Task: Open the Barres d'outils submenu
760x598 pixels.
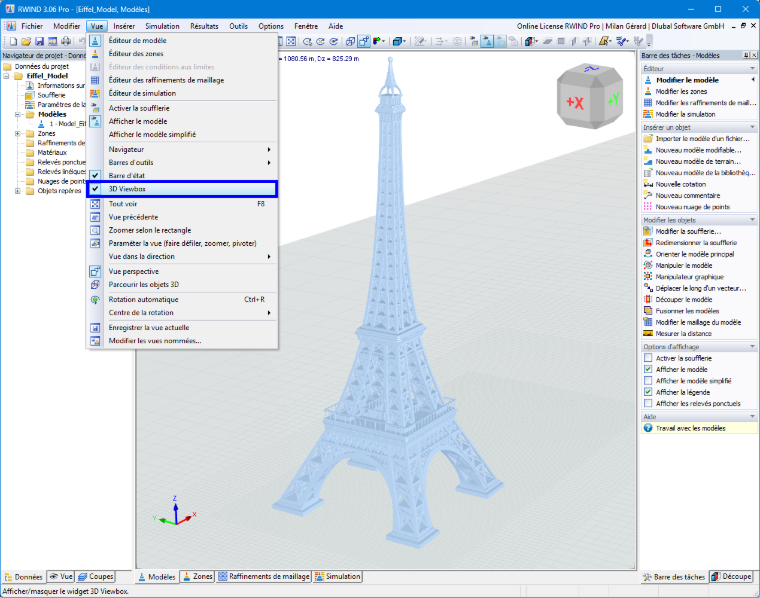Action: point(182,162)
